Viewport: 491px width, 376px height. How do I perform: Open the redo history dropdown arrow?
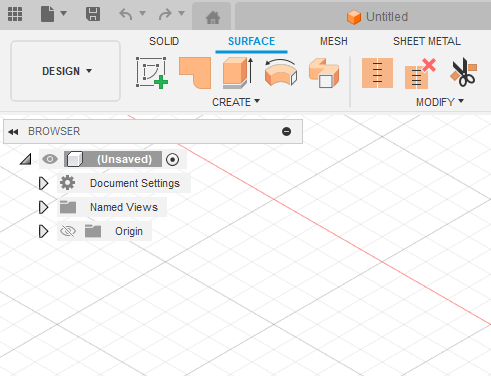(181, 13)
